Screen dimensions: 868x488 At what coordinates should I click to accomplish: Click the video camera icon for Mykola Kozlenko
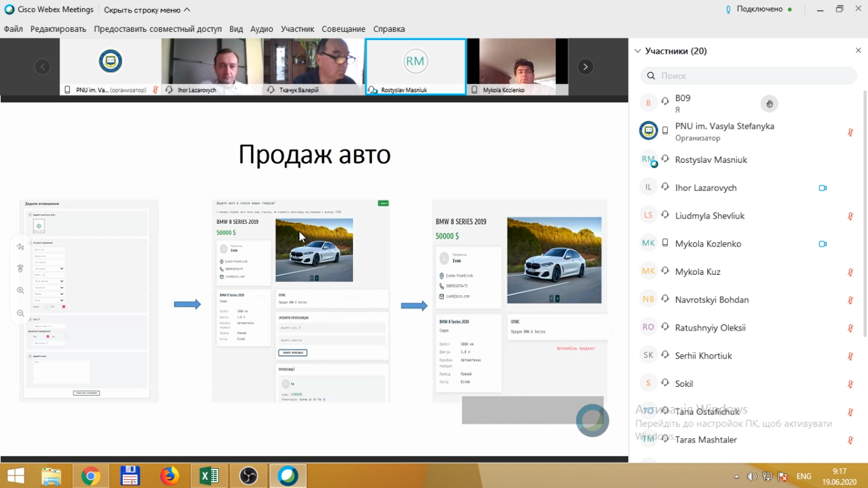pyautogui.click(x=822, y=244)
